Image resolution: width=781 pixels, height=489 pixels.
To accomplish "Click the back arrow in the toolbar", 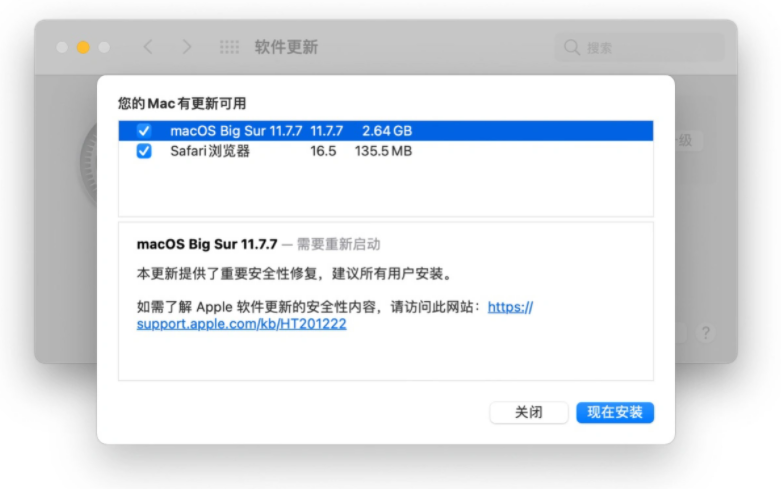I will (x=148, y=47).
